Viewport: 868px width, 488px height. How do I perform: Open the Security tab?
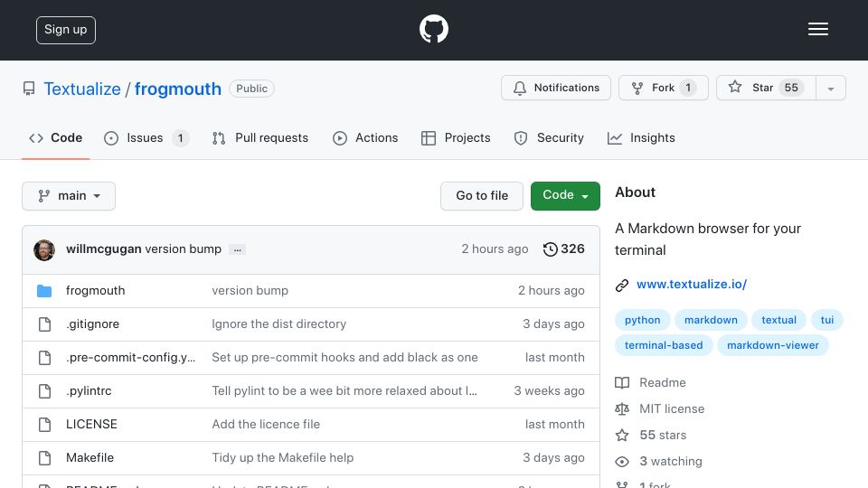(549, 137)
